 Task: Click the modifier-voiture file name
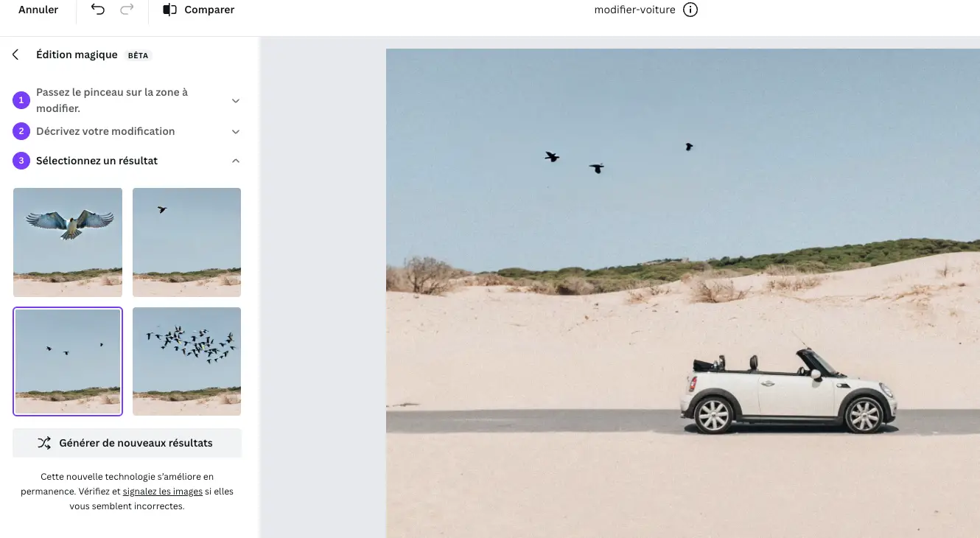tap(634, 10)
